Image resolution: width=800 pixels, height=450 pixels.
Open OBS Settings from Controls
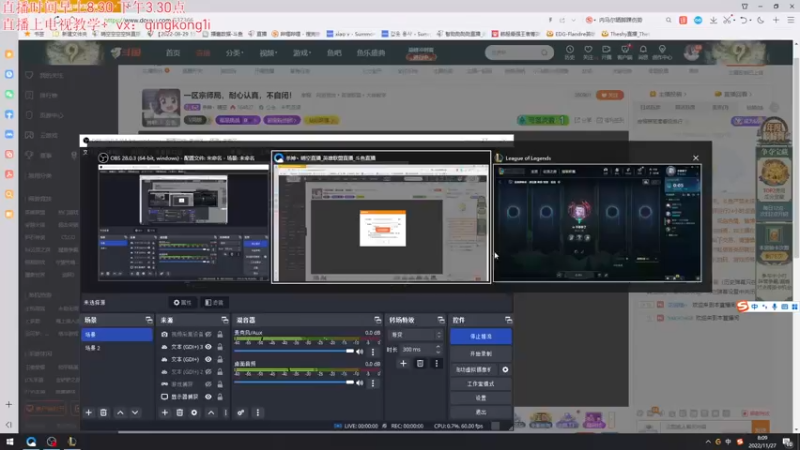click(481, 398)
